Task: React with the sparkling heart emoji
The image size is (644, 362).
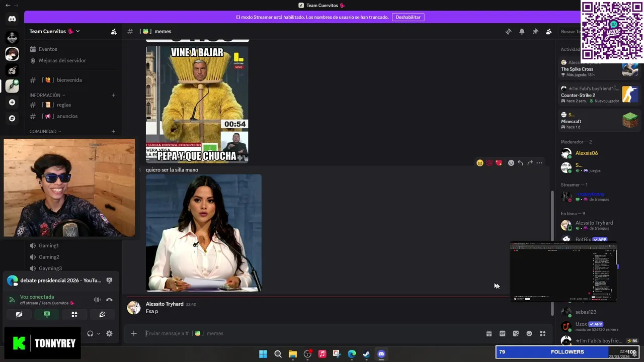Action: pos(499,163)
